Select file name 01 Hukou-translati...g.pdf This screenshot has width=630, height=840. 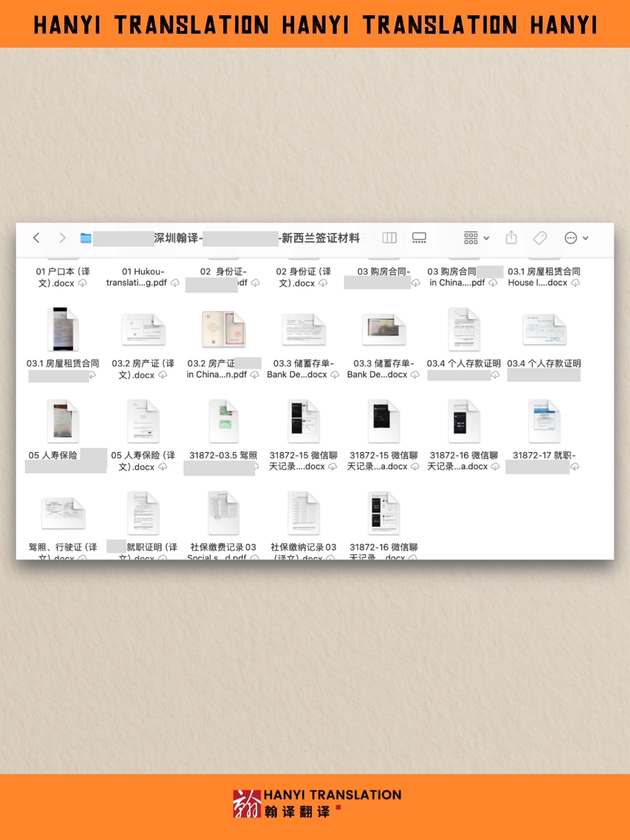tap(143, 277)
